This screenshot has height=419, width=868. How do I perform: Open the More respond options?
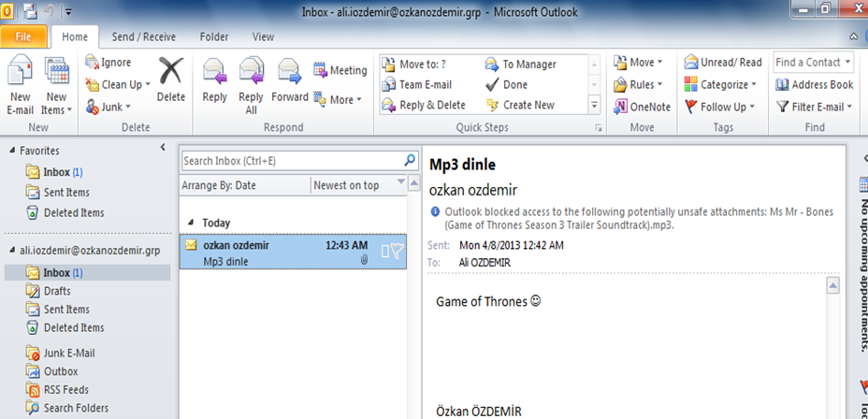pos(338,100)
